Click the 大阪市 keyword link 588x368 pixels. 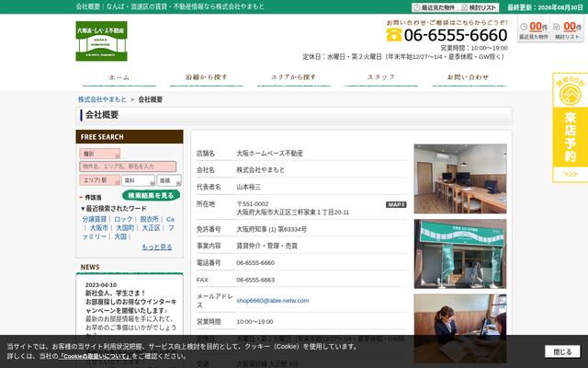point(98,228)
